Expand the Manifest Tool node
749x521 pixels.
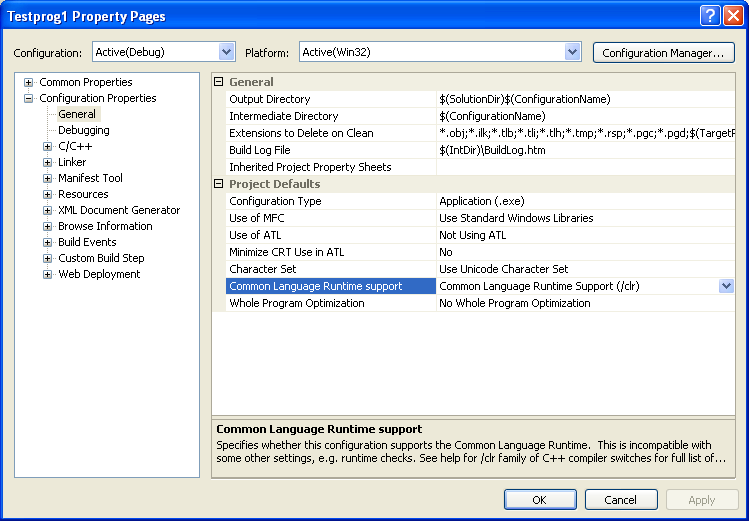47,179
